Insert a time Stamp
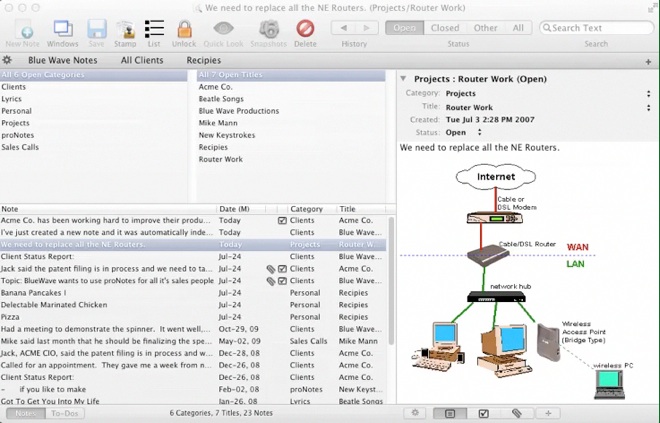This screenshot has width=660, height=423. coord(125,29)
